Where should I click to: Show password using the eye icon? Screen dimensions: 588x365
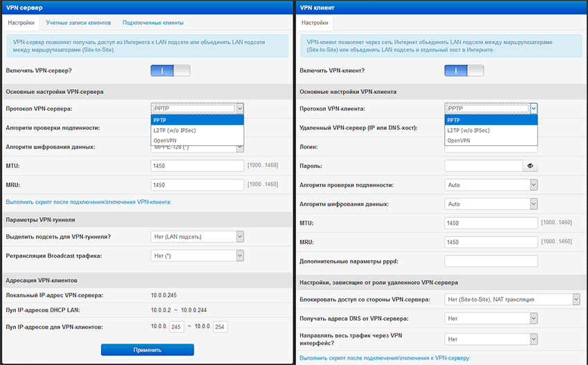[x=530, y=166]
